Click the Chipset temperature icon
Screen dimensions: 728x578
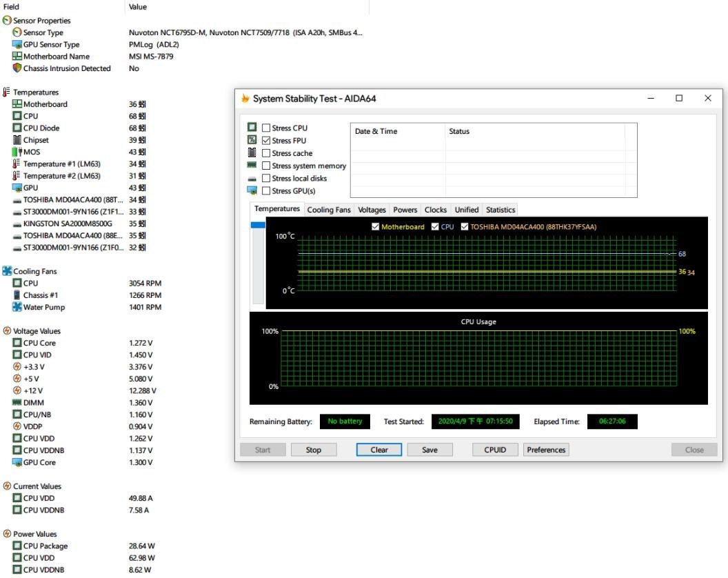(17, 140)
